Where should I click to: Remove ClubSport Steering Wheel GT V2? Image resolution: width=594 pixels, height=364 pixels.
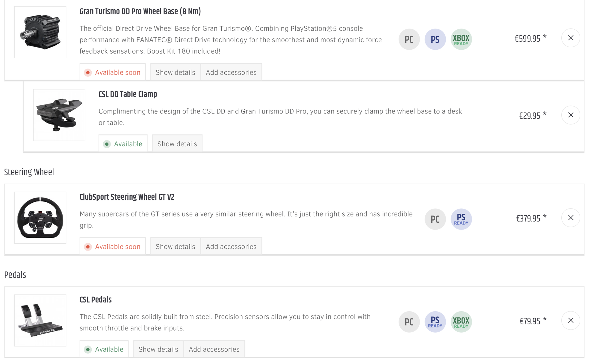point(570,218)
